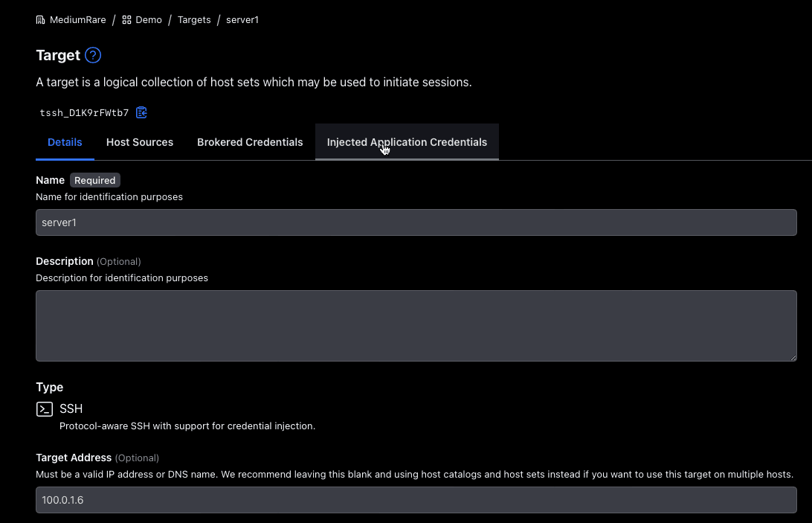Switch to the Details tab
This screenshot has width=812, height=523.
click(65, 142)
